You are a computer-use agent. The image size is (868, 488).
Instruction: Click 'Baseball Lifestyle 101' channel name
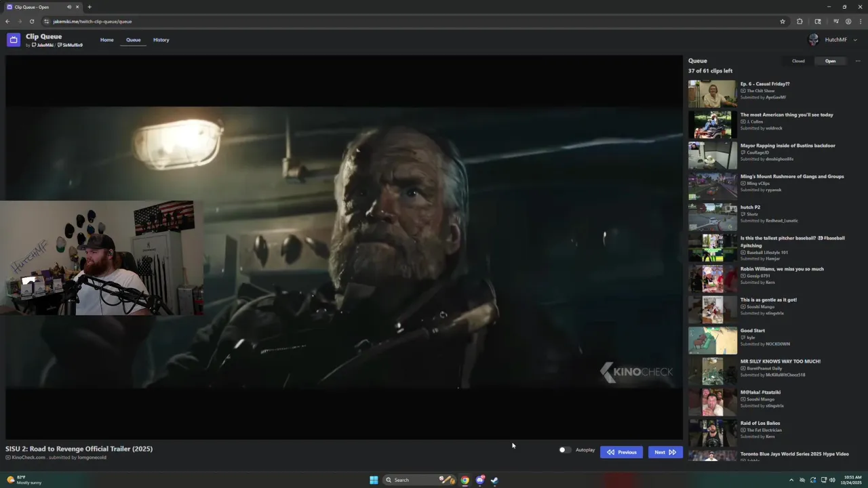coord(767,252)
